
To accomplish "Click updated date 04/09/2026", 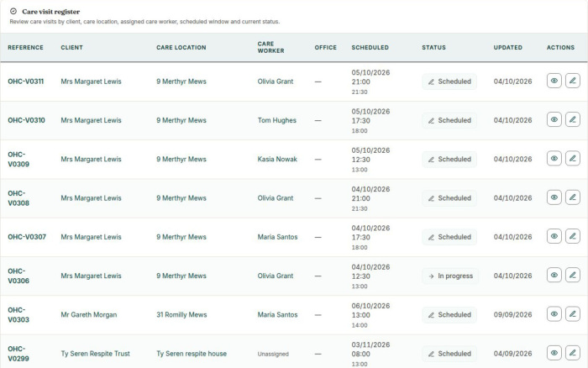I will coord(512,354).
